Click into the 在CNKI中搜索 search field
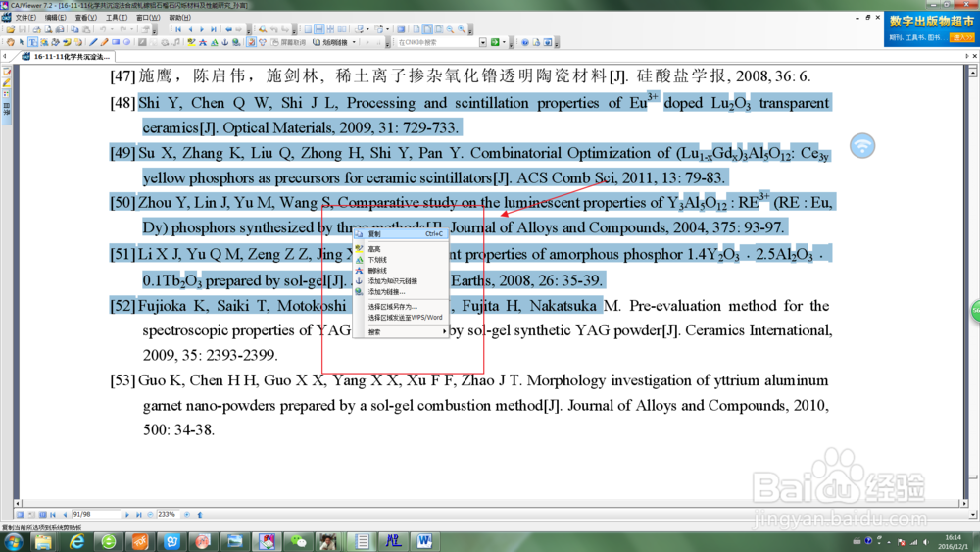This screenshot has height=552, width=980. (437, 42)
